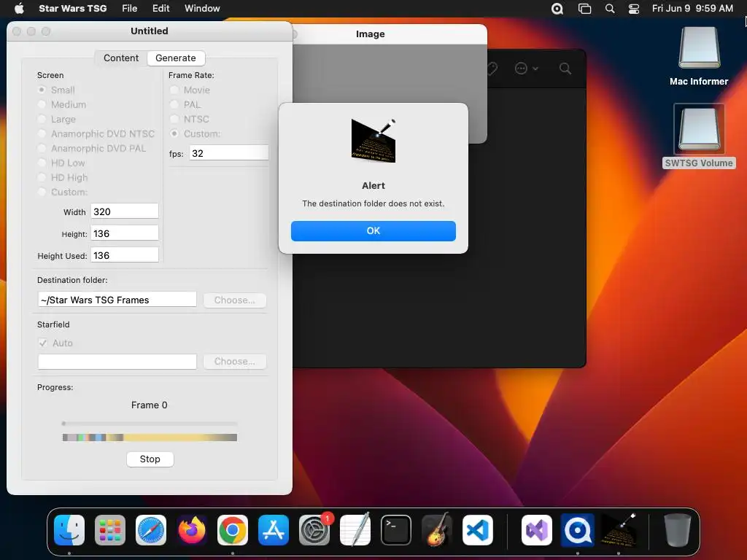747x560 pixels.
Task: Click the Starfield file path field
Action: coord(117,362)
